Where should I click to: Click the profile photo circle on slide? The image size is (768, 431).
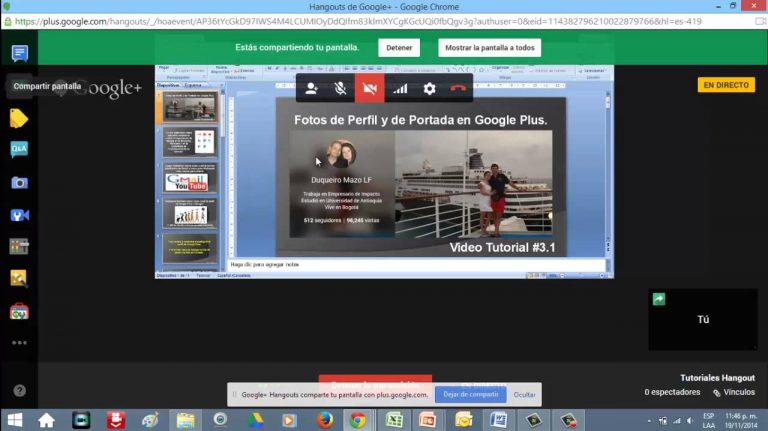coord(341,154)
